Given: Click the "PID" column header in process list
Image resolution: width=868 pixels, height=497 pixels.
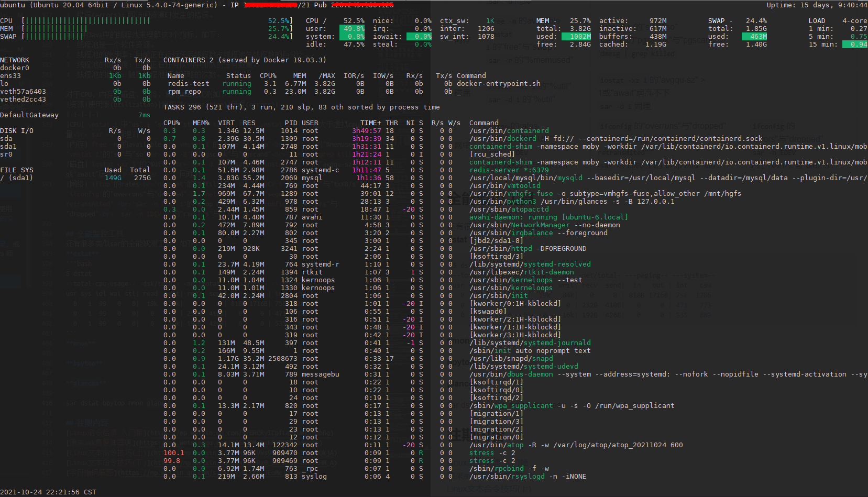Looking at the screenshot, I should 291,123.
